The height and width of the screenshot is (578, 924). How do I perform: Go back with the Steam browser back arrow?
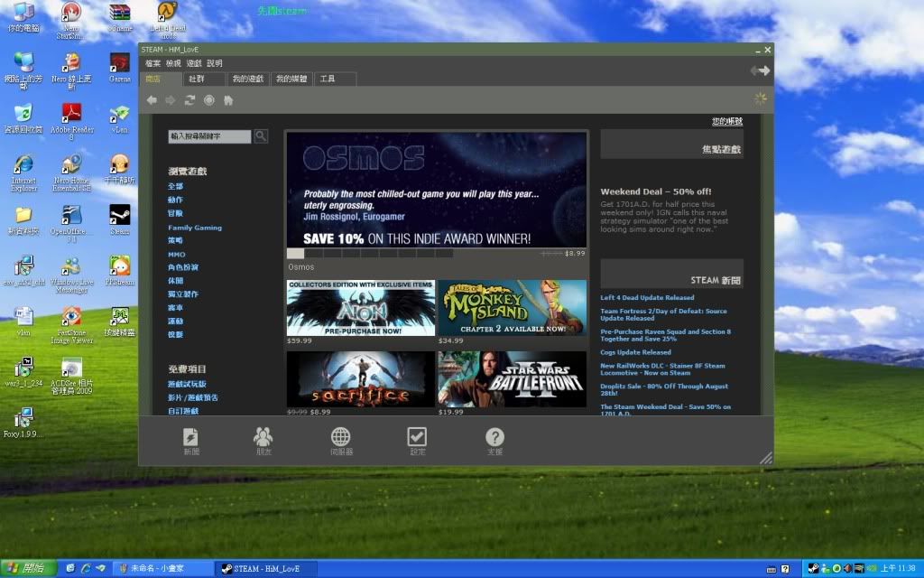[152, 100]
